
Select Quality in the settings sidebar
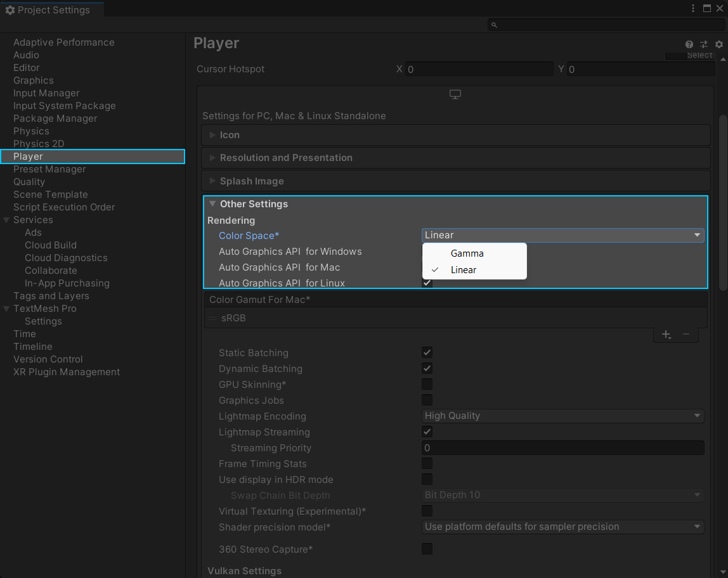pos(30,182)
